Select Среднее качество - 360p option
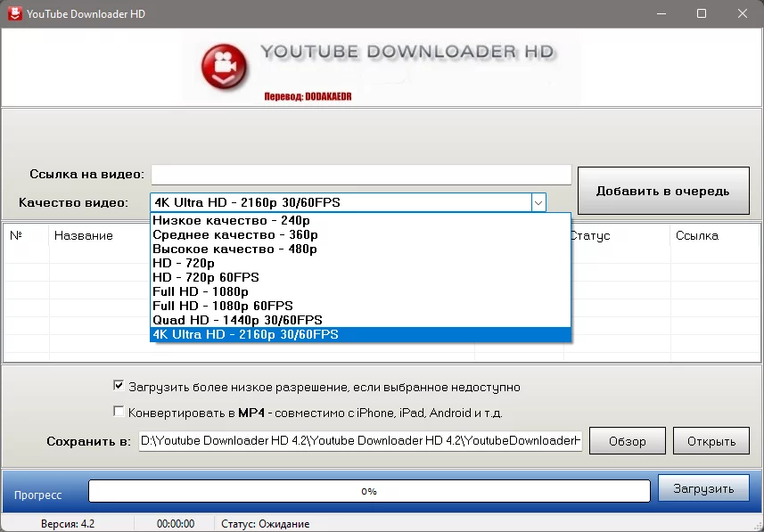This screenshot has width=764, height=532. click(360, 235)
